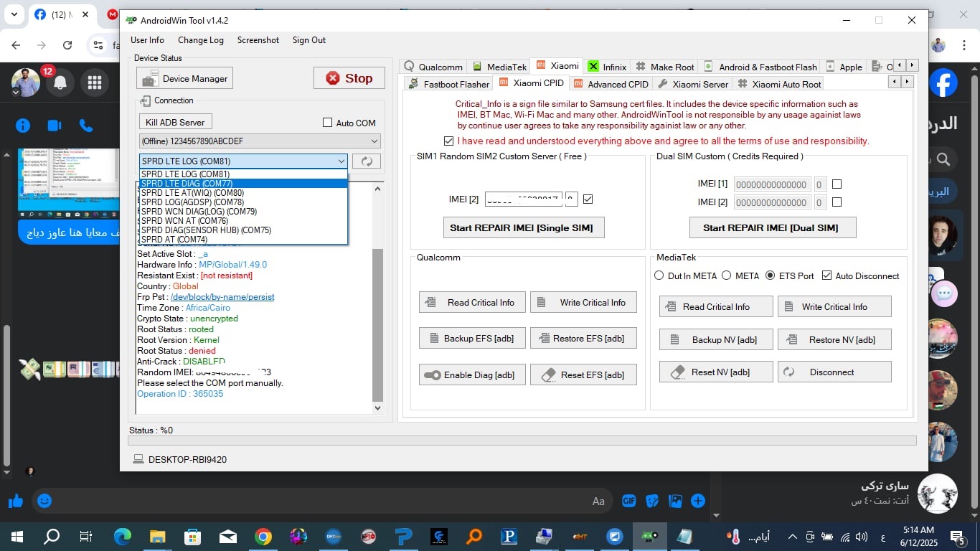Click the conversation info icon in Facebook
980x551 pixels.
point(23,126)
